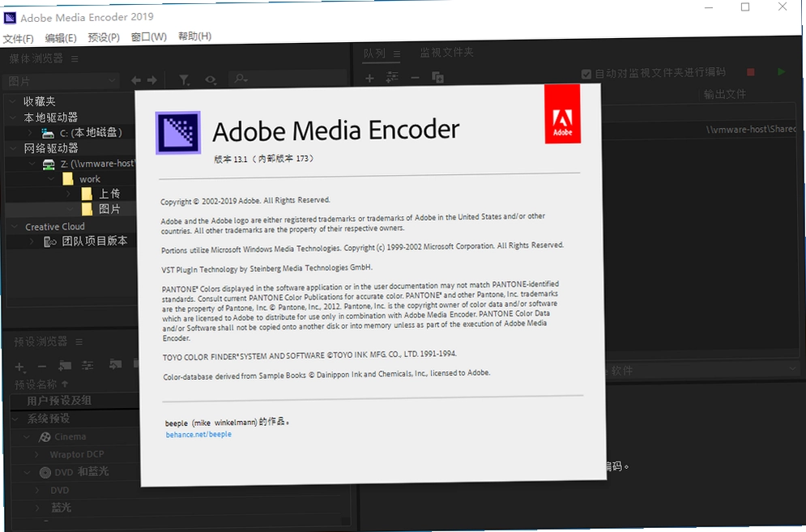This screenshot has width=806, height=532.
Task: Sort by 预设名称 column header
Action: pyautogui.click(x=35, y=385)
